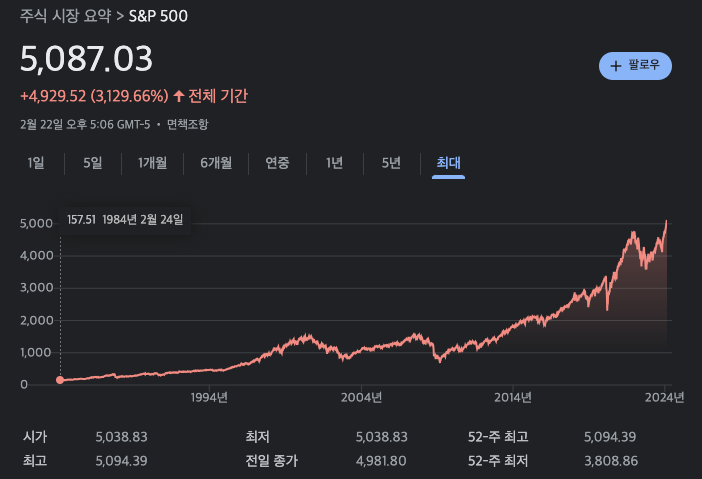Viewport: 702px width, 479px height.
Task: Click the 2,000 y-axis label
Action: click(36, 321)
